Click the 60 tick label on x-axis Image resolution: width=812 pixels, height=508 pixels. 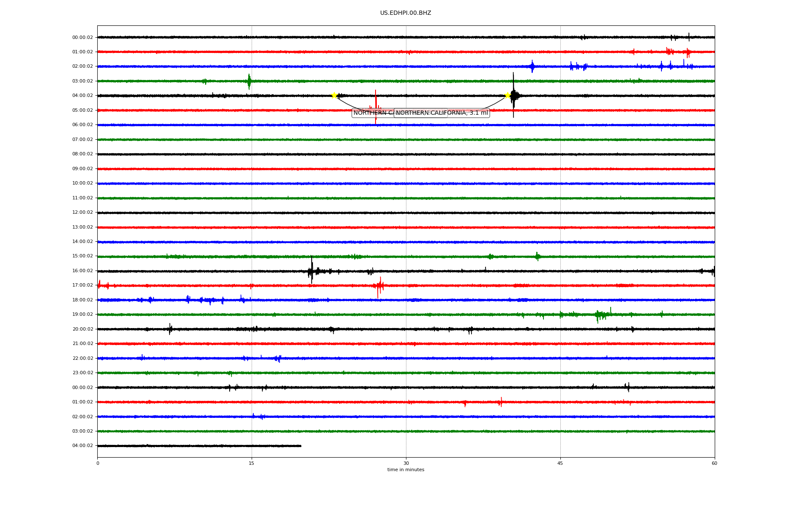click(714, 463)
